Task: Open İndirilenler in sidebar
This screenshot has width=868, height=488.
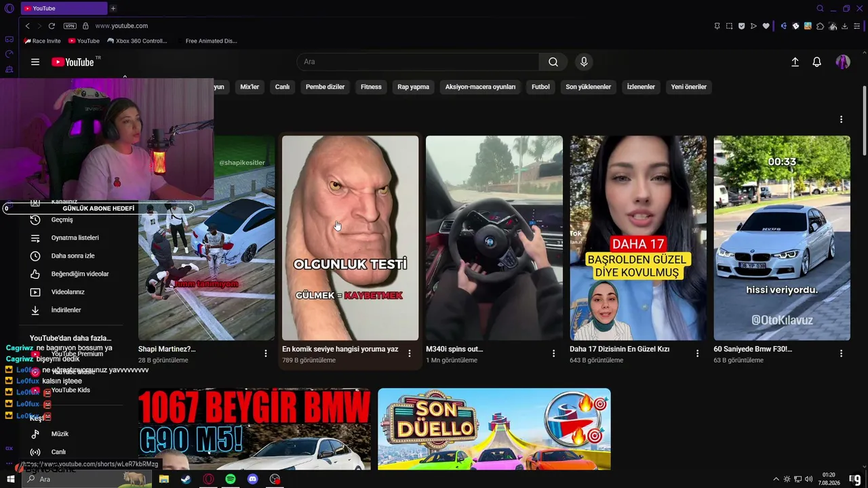Action: pyautogui.click(x=66, y=310)
